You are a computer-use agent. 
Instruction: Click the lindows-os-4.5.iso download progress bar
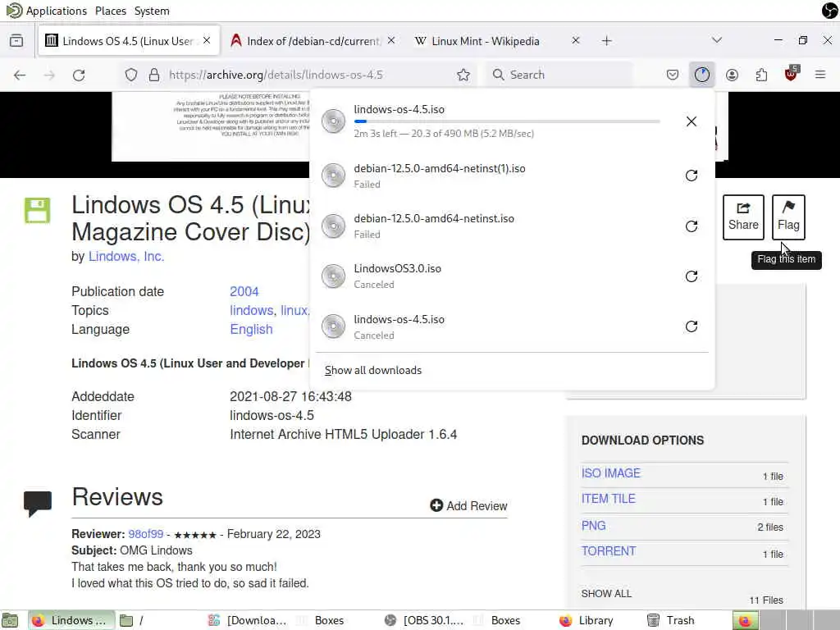click(x=507, y=121)
